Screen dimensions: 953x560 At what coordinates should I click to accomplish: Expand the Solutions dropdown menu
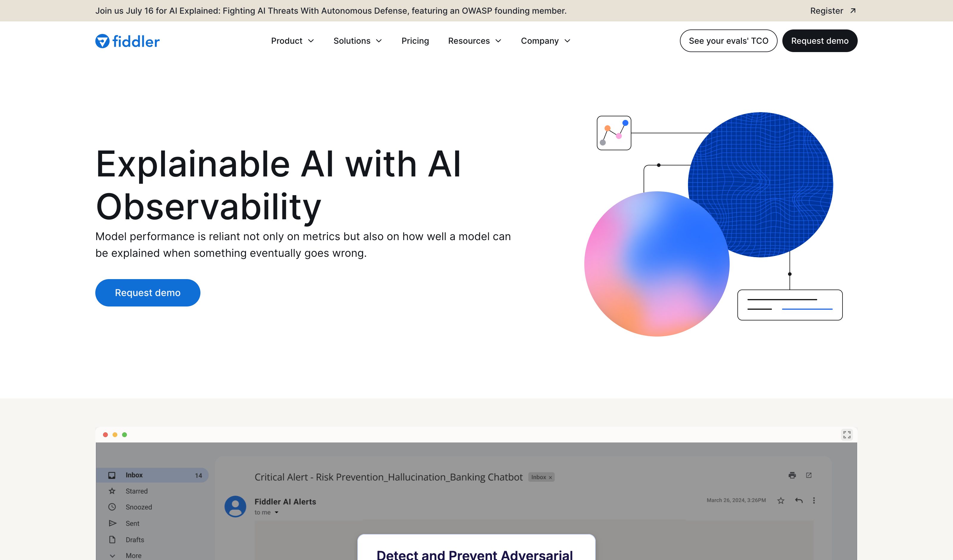(x=357, y=41)
